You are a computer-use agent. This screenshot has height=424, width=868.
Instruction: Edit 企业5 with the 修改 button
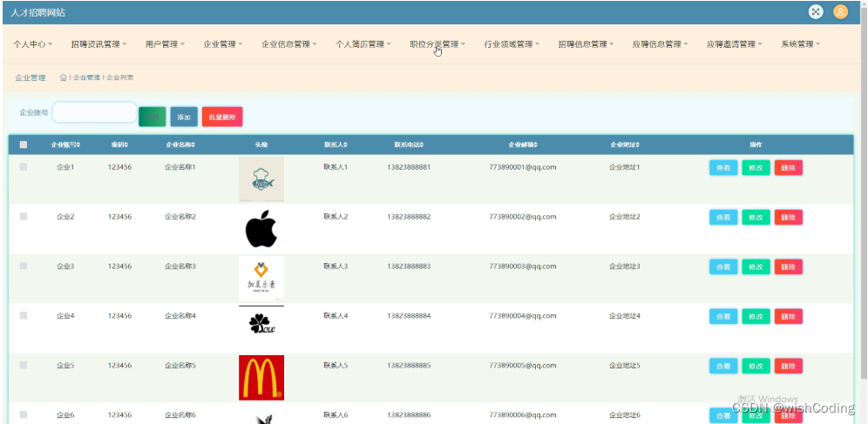[x=756, y=366]
